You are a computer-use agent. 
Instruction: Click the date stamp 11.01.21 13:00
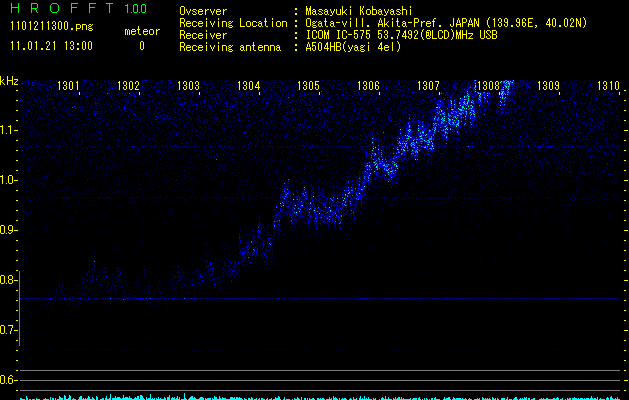pos(51,46)
